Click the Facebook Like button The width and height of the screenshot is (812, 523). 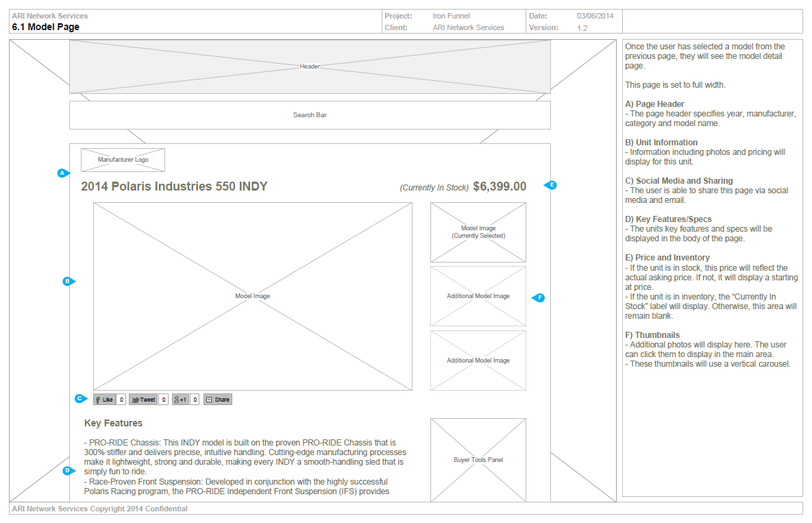click(x=105, y=399)
